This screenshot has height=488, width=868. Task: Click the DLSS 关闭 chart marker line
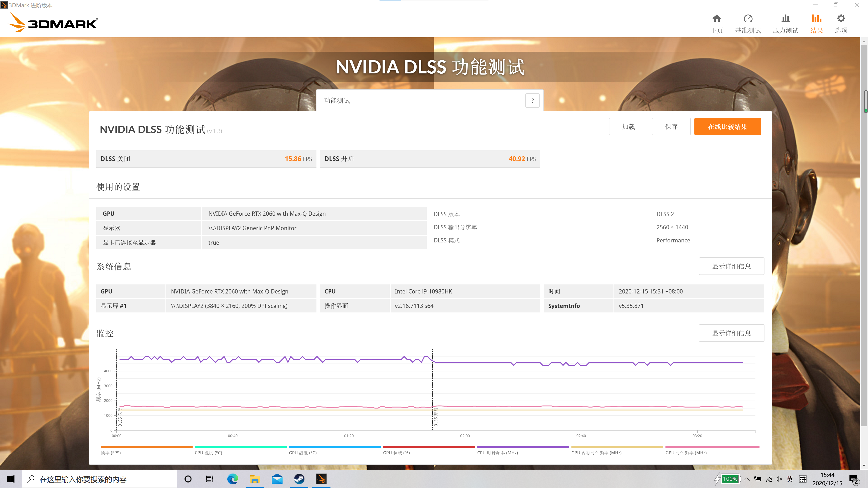click(117, 390)
